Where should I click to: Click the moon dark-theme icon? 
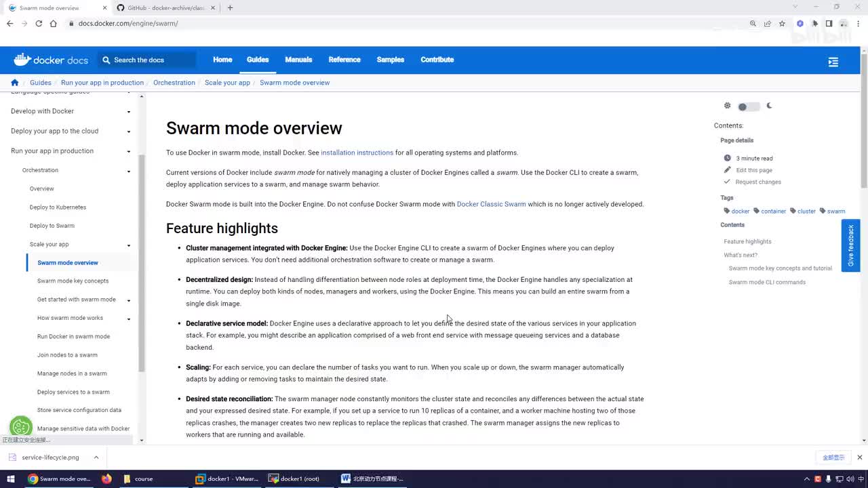(769, 106)
